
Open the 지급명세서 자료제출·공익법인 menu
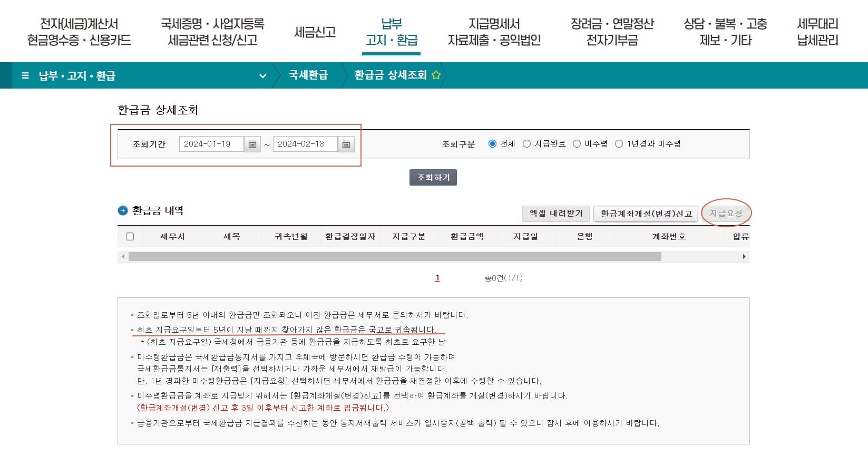pyautogui.click(x=494, y=32)
